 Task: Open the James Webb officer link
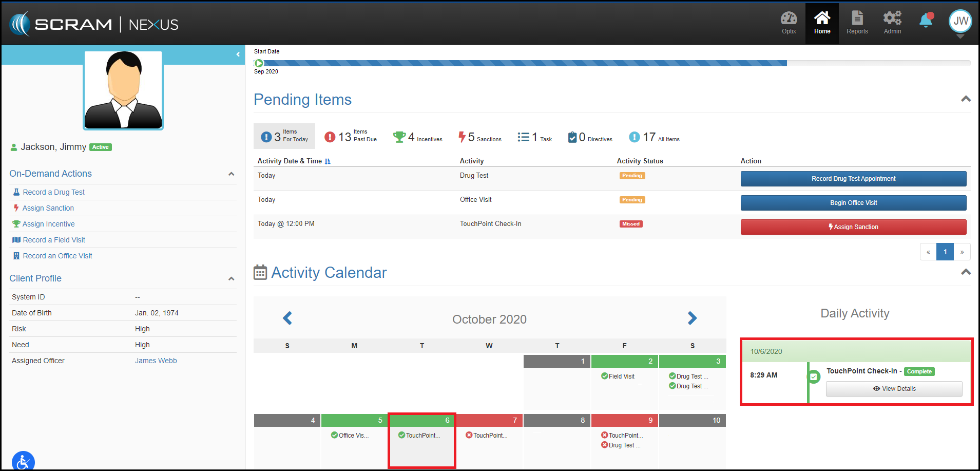156,361
